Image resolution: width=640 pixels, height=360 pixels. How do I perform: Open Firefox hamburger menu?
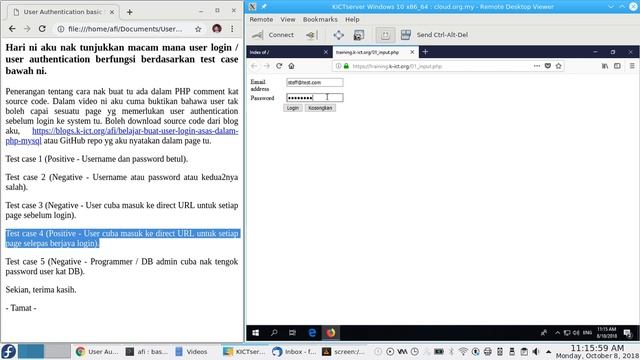[x=632, y=66]
